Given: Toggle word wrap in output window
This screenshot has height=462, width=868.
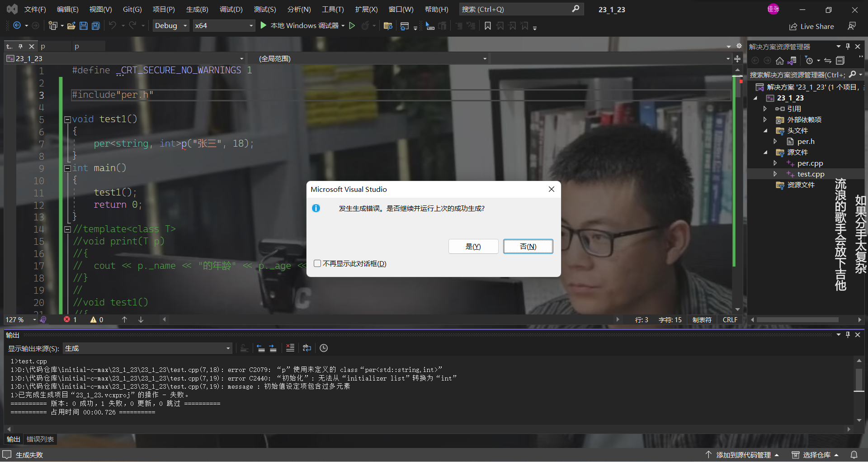Looking at the screenshot, I should 307,348.
